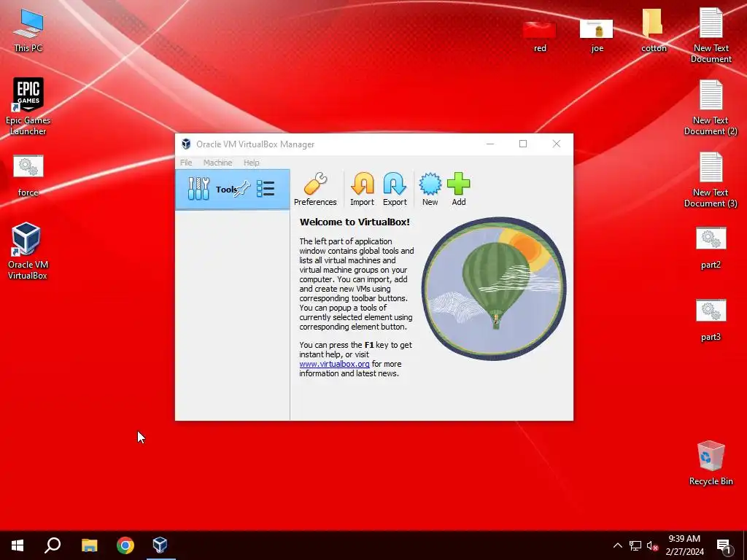
Task: Open the Tools list menu icon
Action: [266, 189]
